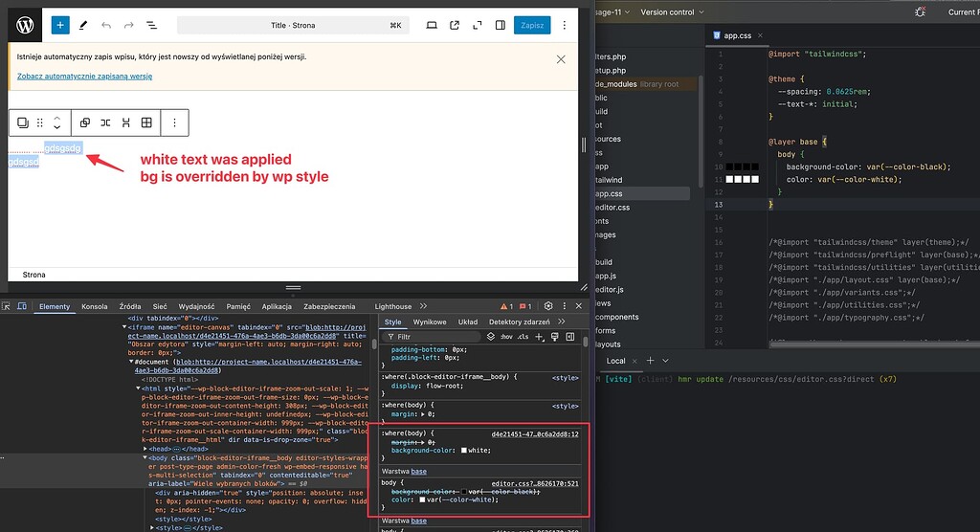Select the Wynikowe sub-tab

[430, 321]
